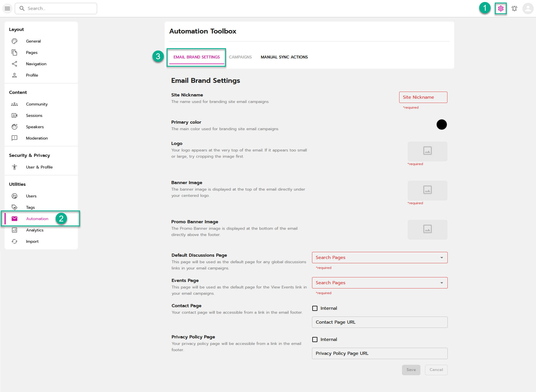This screenshot has height=392, width=536.
Task: Upload an image in the Logo placeholder
Action: tap(427, 151)
